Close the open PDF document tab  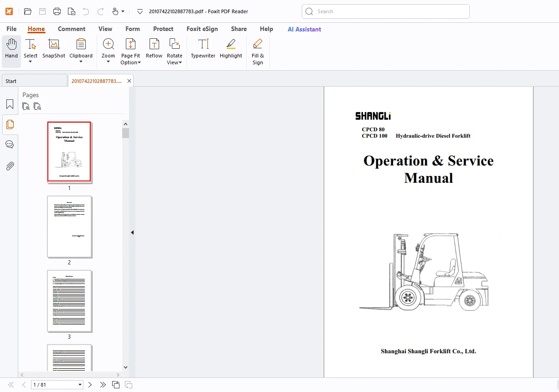tap(129, 81)
